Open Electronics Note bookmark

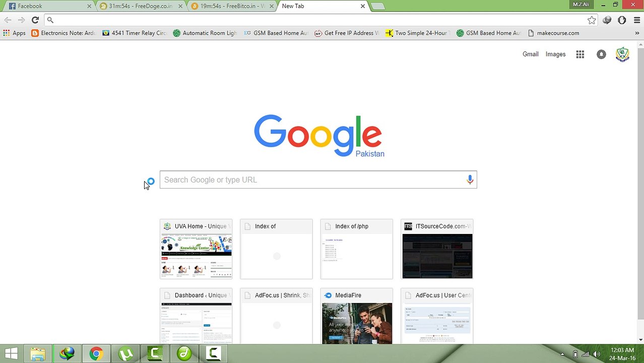[x=63, y=33]
